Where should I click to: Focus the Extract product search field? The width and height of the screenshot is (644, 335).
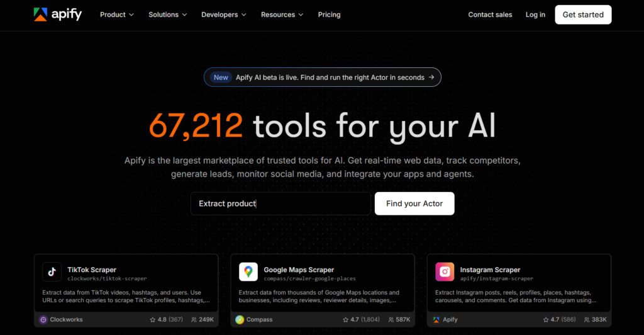[280, 203]
